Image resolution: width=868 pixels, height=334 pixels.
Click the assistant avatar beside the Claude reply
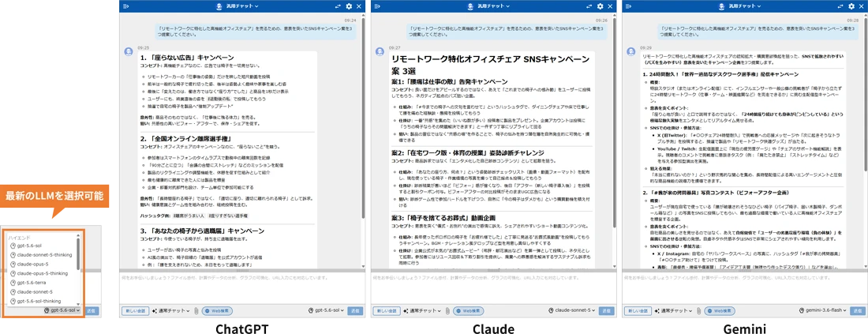pyautogui.click(x=380, y=52)
